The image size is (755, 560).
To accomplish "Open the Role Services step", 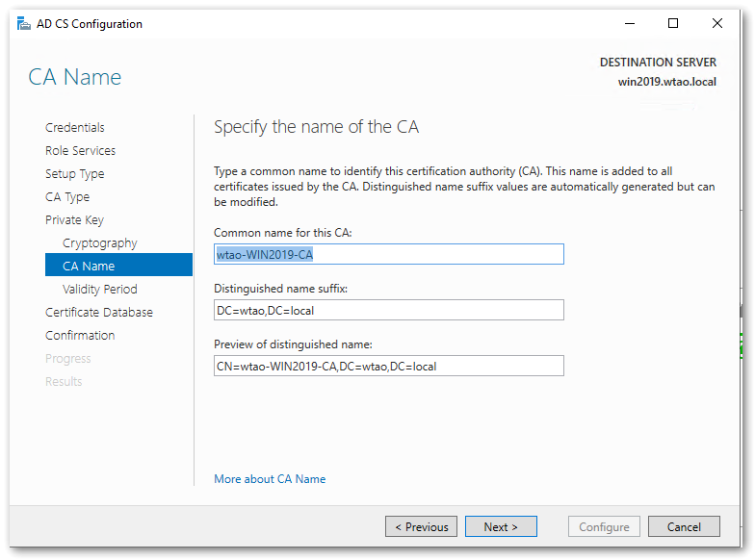I will click(x=80, y=151).
